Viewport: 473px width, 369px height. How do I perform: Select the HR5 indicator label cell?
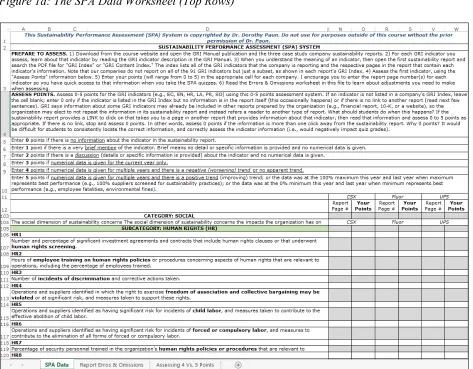coord(169,305)
